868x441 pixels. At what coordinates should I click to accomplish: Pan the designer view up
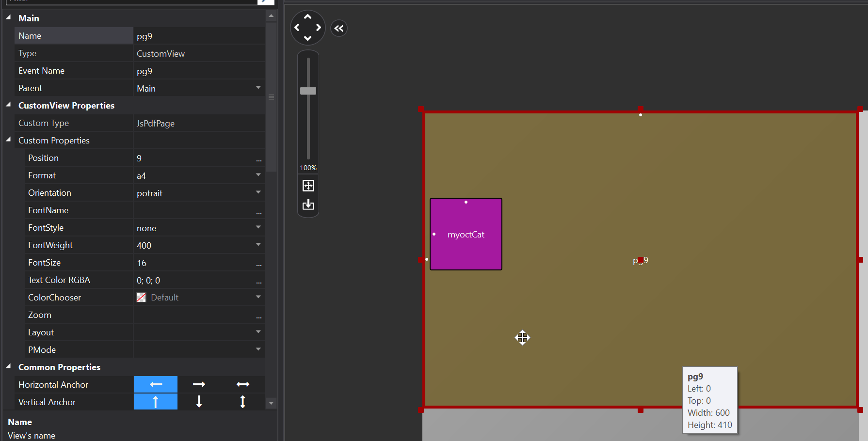pos(307,17)
